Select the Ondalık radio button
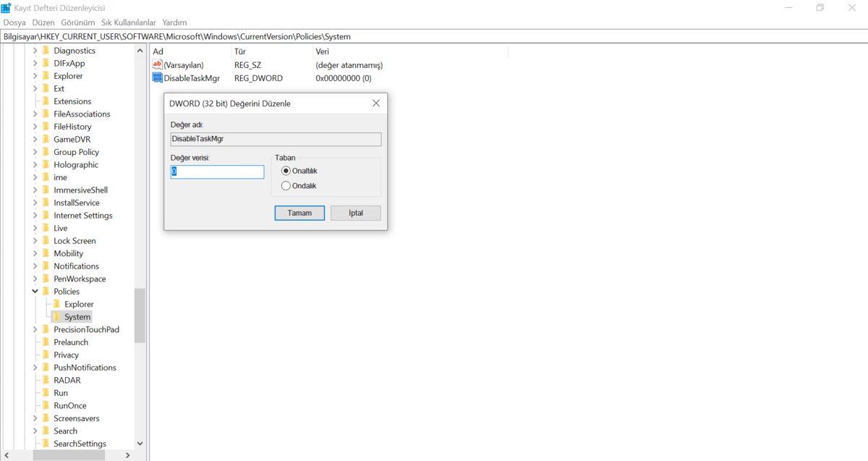The height and width of the screenshot is (461, 868). [x=286, y=186]
